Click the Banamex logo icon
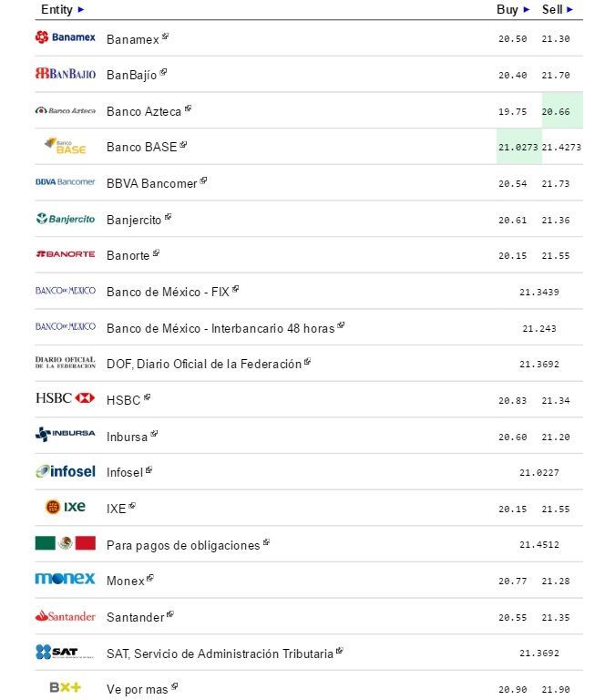Image resolution: width=615 pixels, height=700 pixels. (x=65, y=37)
